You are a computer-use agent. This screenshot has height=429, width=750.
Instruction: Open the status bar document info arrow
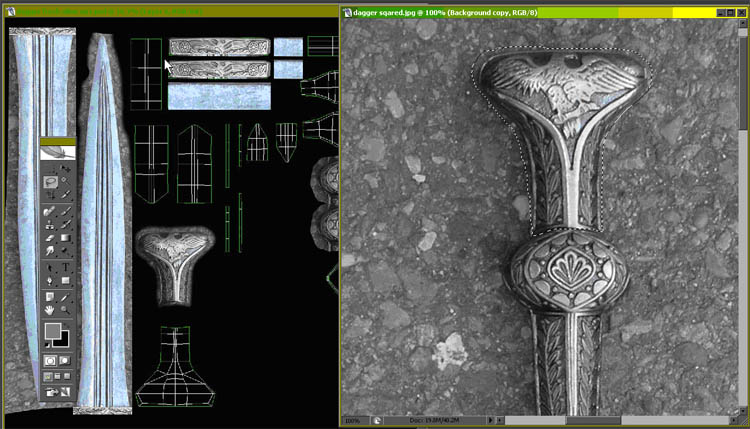pyautogui.click(x=490, y=421)
